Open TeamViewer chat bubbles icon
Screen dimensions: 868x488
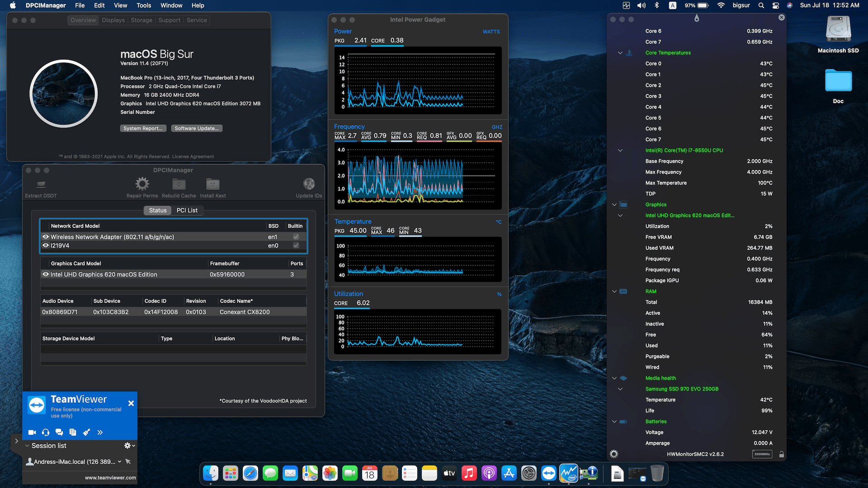59,432
